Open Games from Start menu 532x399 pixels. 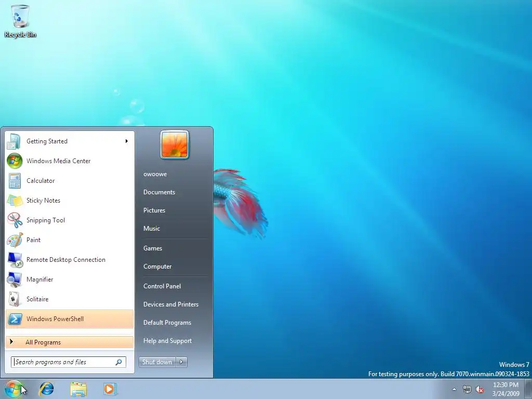click(x=153, y=248)
